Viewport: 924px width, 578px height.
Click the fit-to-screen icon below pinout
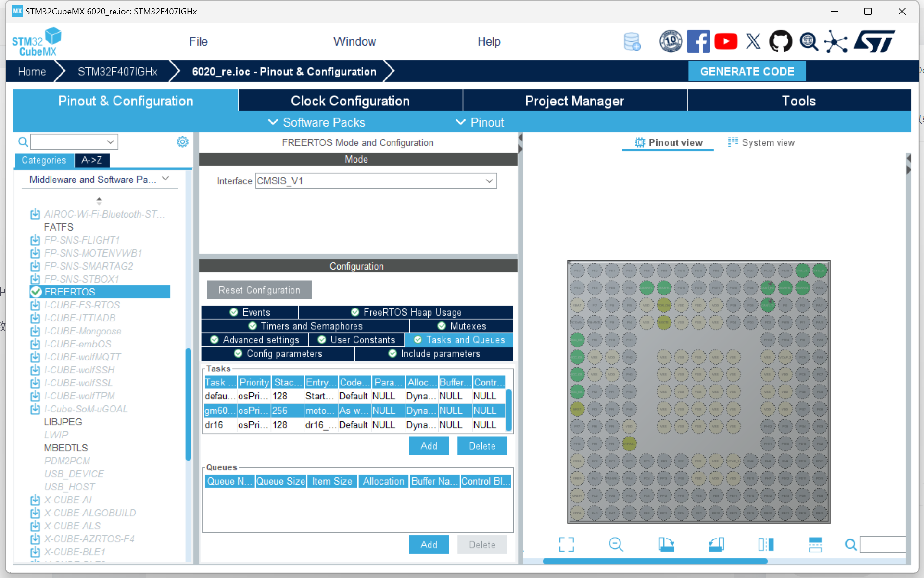pyautogui.click(x=566, y=544)
